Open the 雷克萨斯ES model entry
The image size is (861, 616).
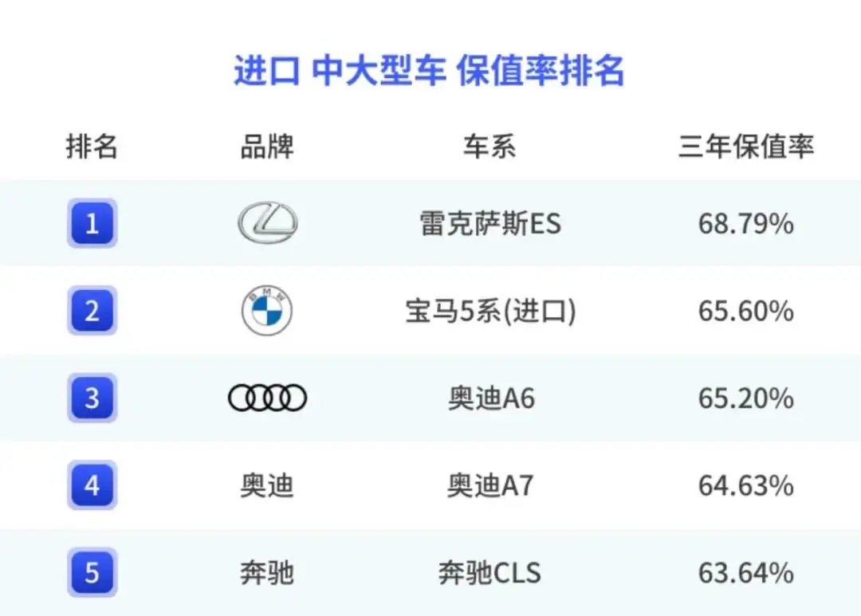[x=490, y=223]
